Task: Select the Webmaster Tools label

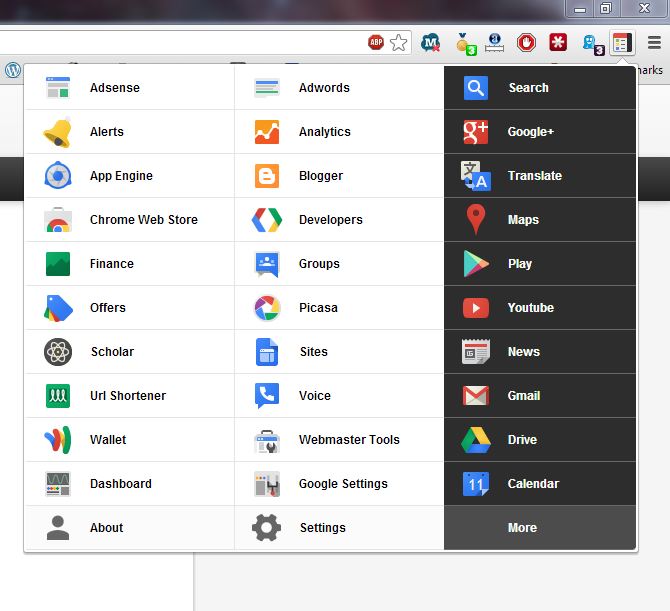Action: point(349,440)
